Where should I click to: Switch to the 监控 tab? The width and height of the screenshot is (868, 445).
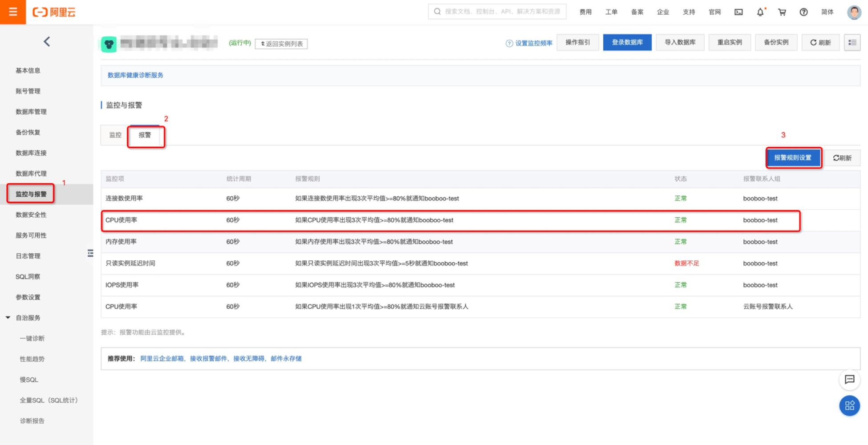[115, 135]
